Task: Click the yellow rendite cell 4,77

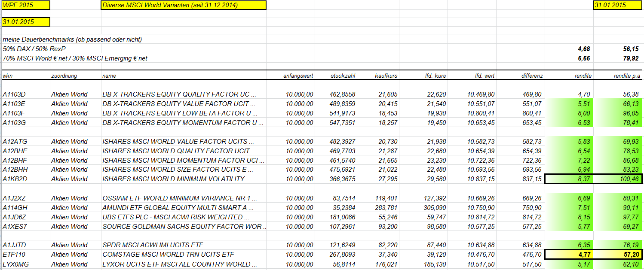Action: (569, 255)
